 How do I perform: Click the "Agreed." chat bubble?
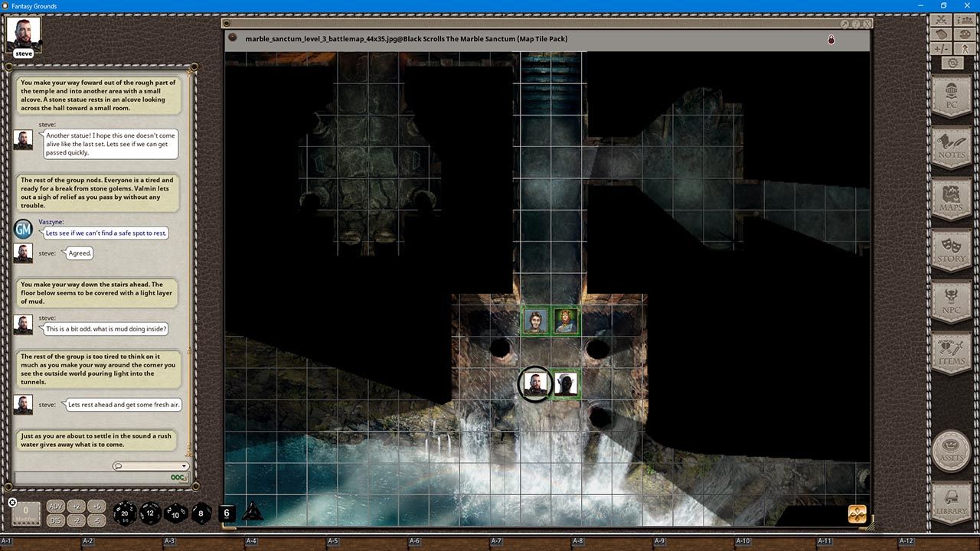coord(79,253)
